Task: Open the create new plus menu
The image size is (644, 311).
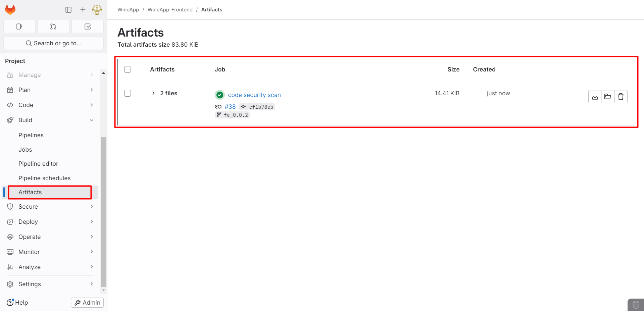Action: pos(83,10)
